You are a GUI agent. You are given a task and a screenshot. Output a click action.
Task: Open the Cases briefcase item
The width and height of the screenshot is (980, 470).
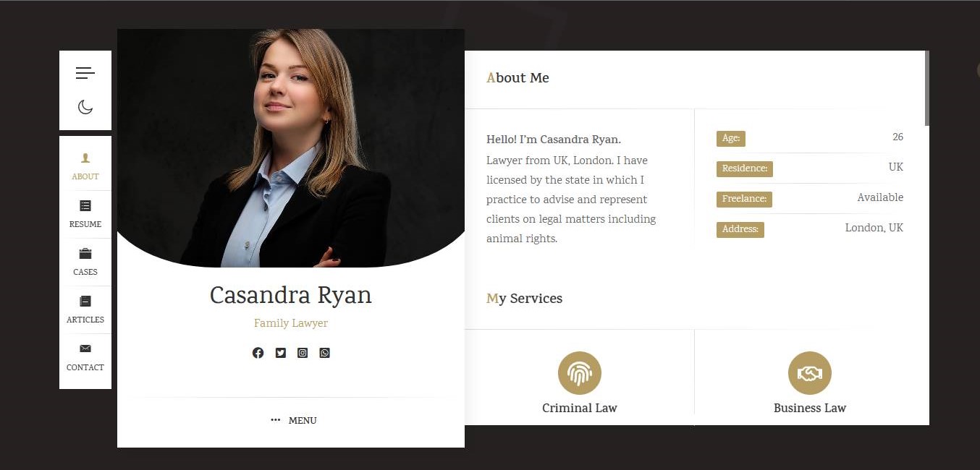[85, 262]
